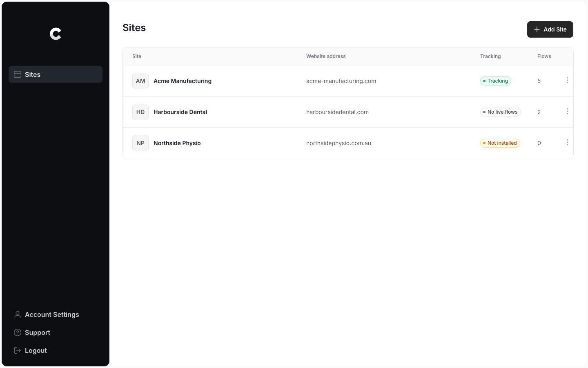Open the Northside Physio site name
This screenshot has height=368, width=588.
click(177, 143)
